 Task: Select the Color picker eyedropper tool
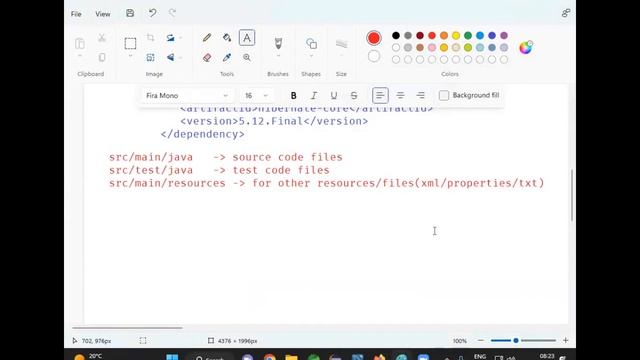(227, 58)
